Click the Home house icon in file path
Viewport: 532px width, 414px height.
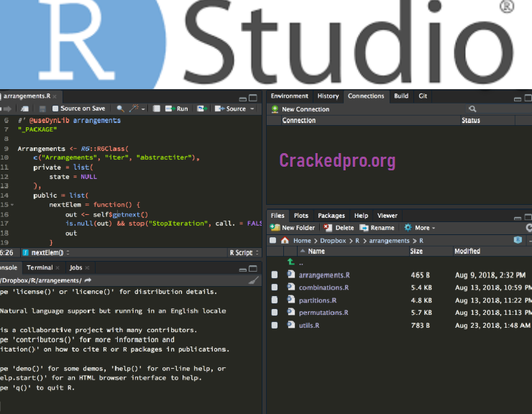pos(285,241)
